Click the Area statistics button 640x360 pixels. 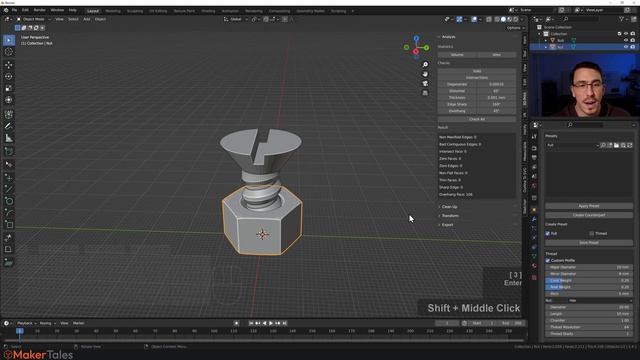pyautogui.click(x=496, y=55)
